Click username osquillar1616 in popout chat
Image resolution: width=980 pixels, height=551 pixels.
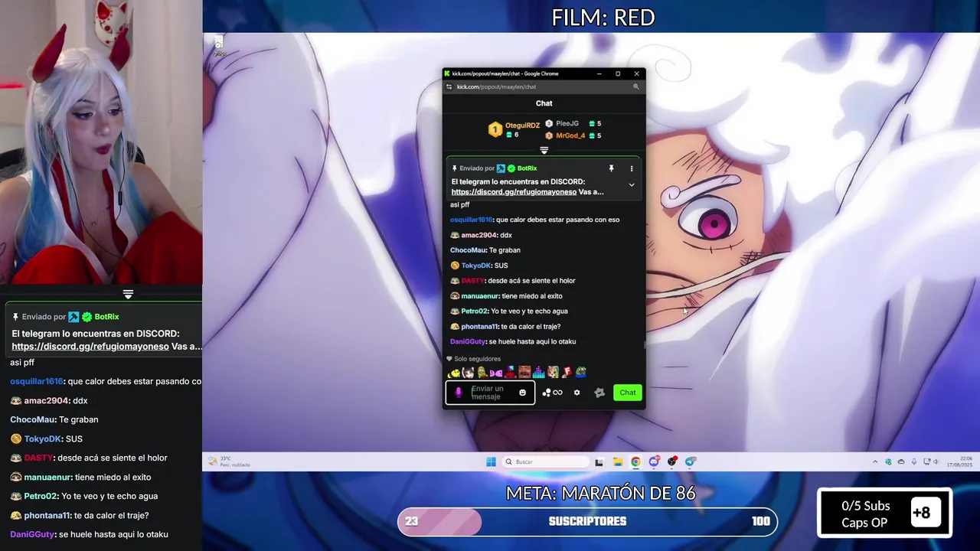click(472, 220)
